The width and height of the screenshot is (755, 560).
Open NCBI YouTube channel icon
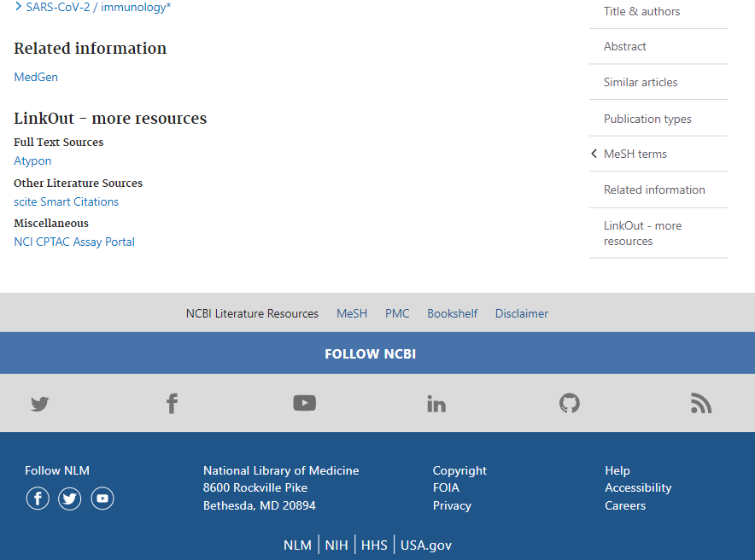point(305,403)
